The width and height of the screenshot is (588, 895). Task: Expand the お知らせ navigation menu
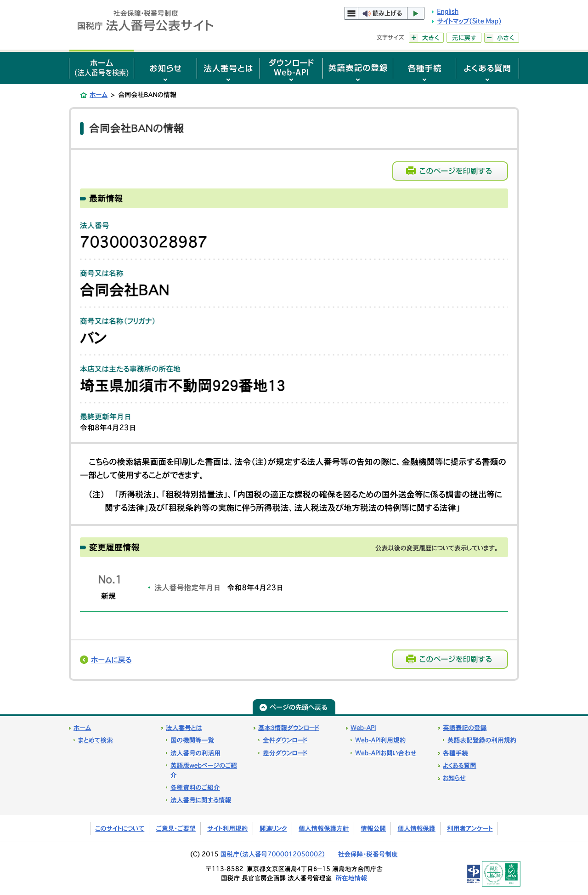point(165,68)
